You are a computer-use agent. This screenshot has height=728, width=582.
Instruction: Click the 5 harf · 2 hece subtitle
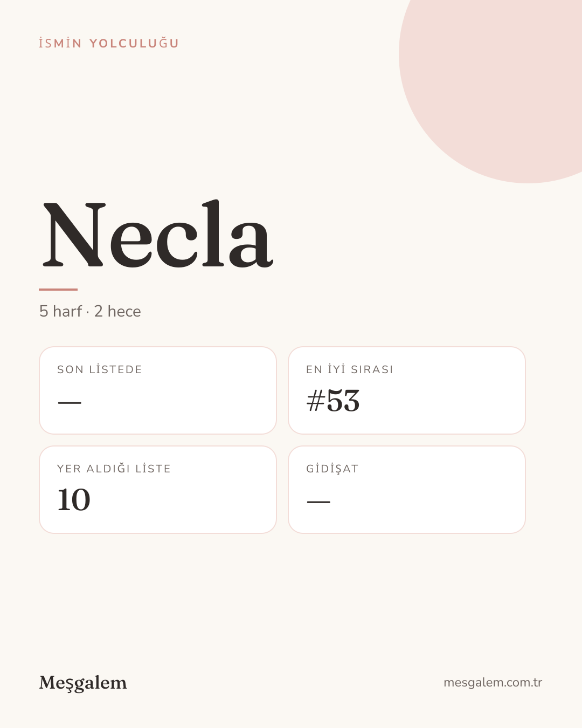90,311
